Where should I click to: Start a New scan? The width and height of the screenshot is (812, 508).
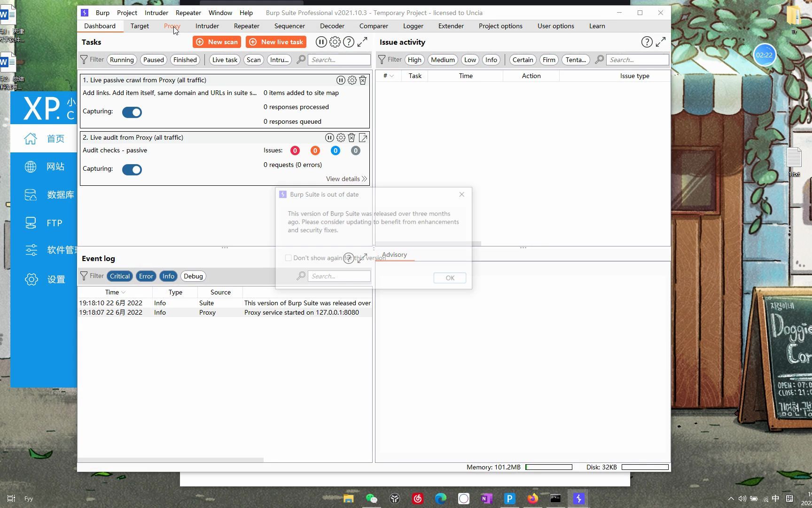tap(217, 42)
